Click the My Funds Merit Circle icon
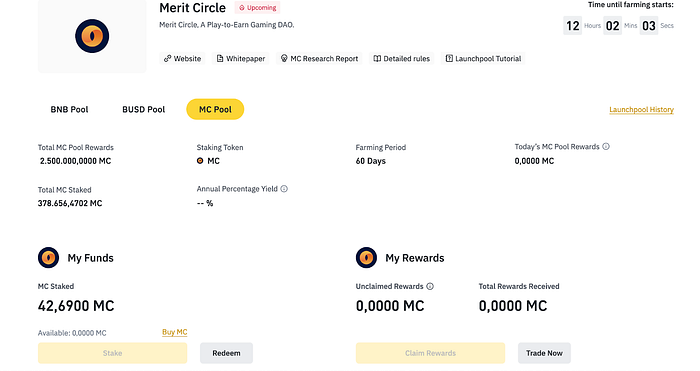 tap(48, 258)
